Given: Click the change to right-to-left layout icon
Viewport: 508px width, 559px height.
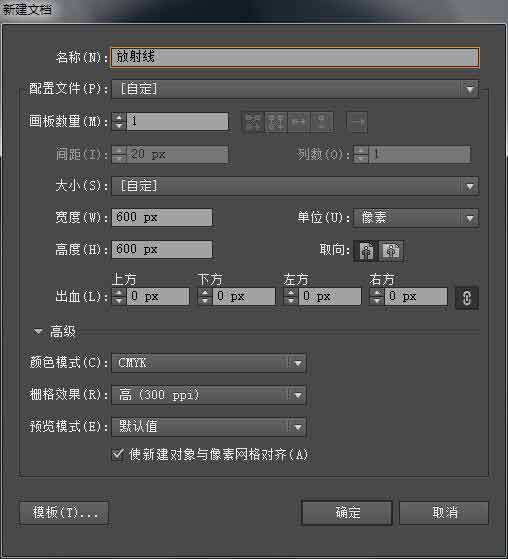Looking at the screenshot, I should pyautogui.click(x=356, y=122).
